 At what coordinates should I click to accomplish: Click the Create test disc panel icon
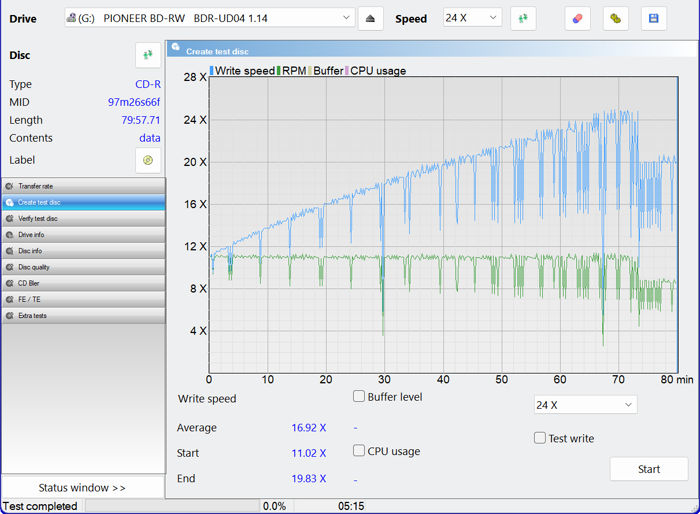pos(176,50)
